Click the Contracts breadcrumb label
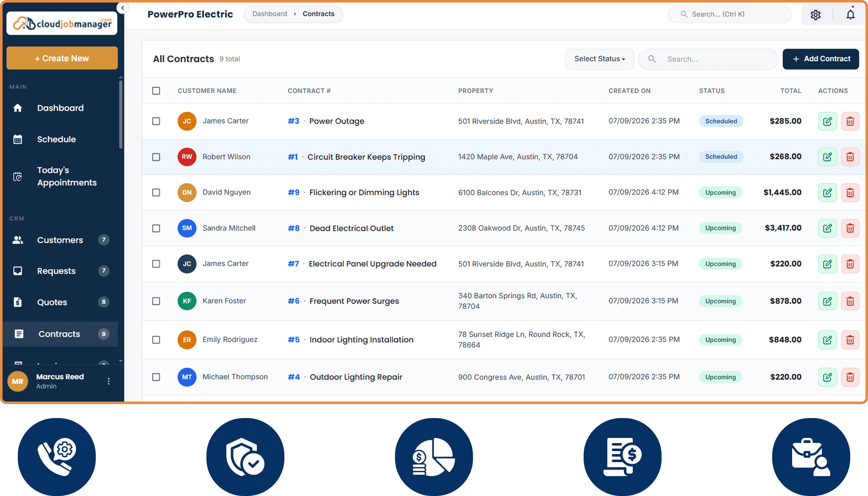This screenshot has height=496, width=868. coord(318,14)
